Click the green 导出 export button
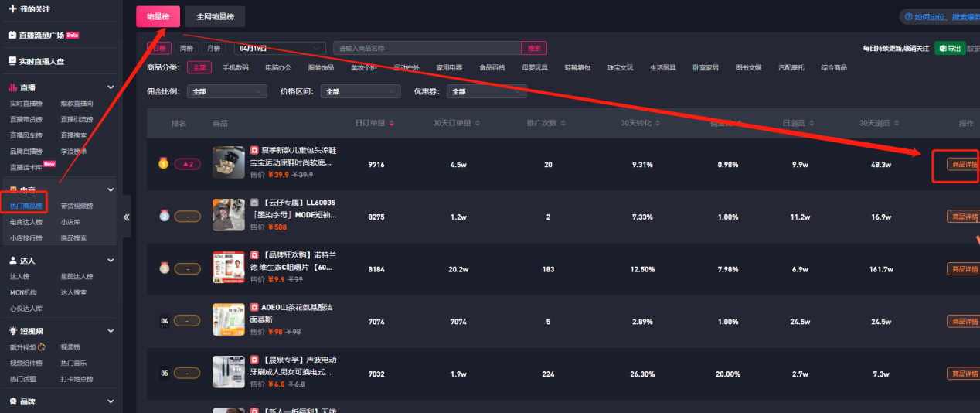The height and width of the screenshot is (413, 980). 950,48
